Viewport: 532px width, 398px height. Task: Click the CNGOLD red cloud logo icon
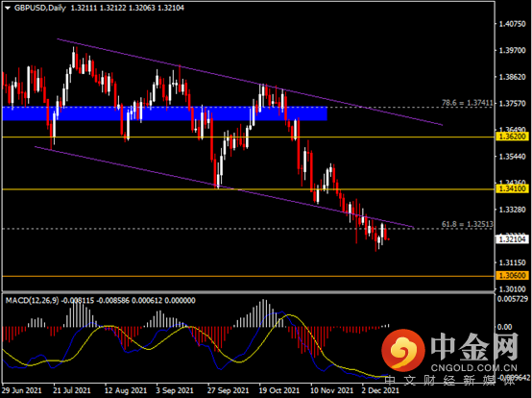pyautogui.click(x=403, y=351)
